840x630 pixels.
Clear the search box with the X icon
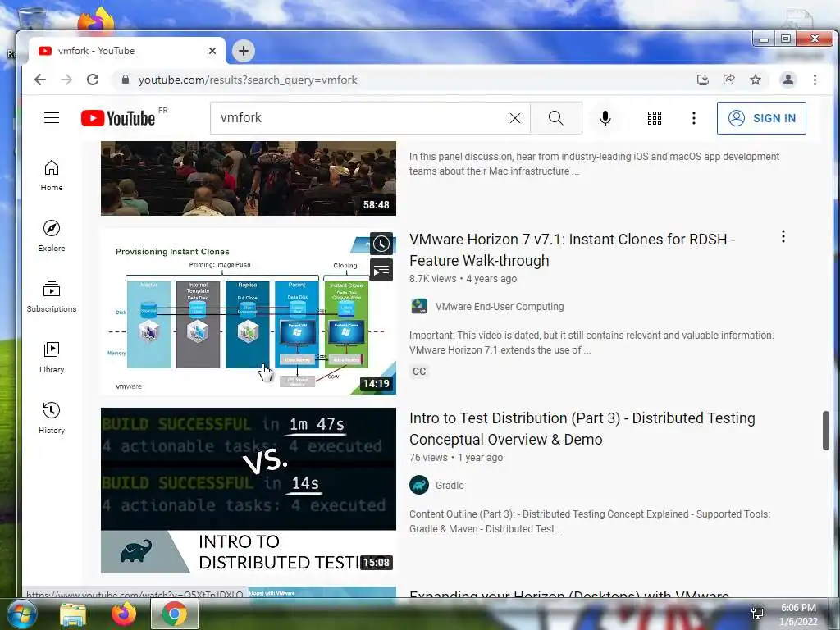[515, 118]
